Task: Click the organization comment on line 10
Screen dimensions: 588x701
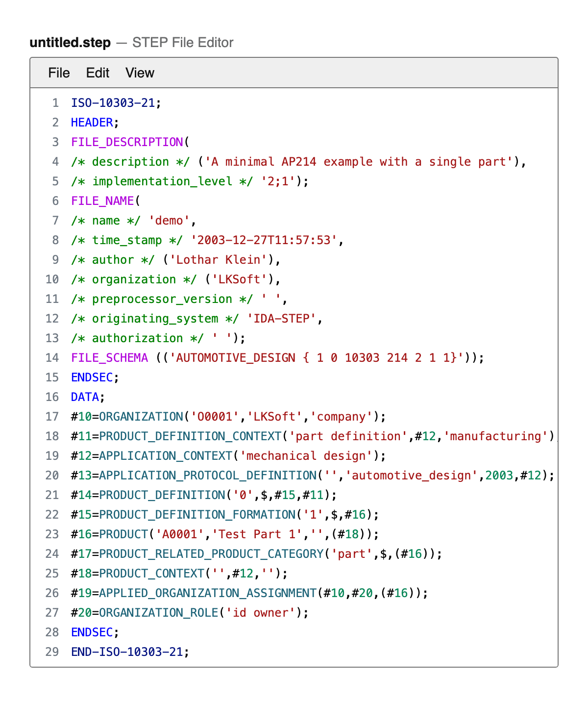Action: pos(134,279)
